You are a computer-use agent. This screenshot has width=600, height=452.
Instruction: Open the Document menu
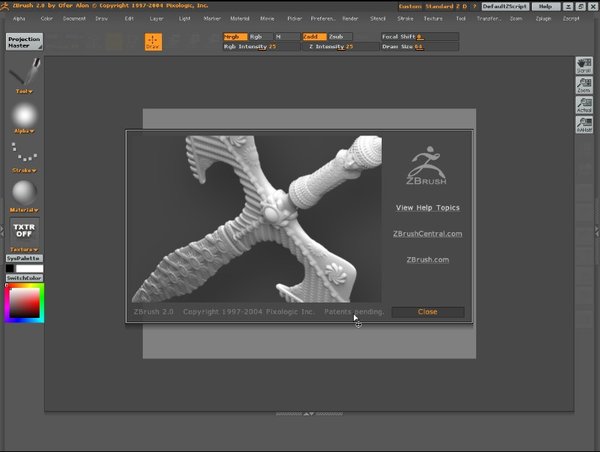pos(74,18)
